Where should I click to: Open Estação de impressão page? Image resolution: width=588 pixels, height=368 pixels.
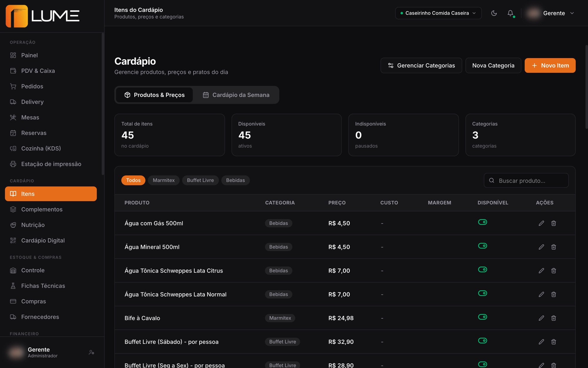coord(51,164)
